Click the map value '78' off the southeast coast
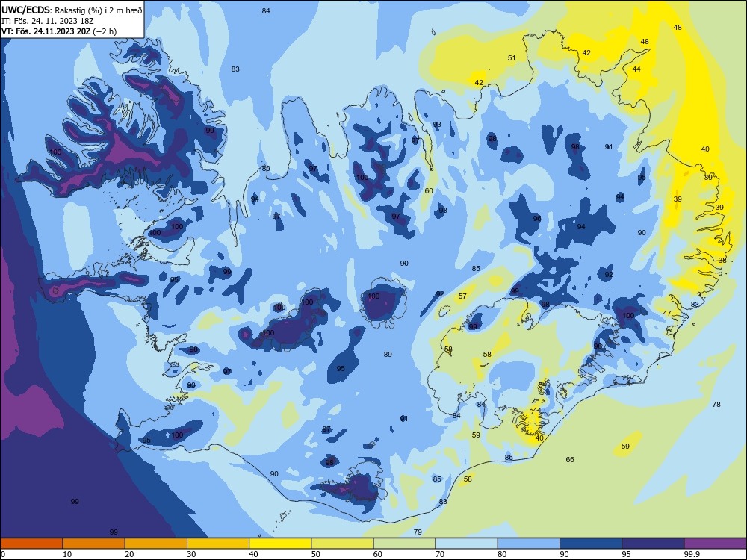This screenshot has width=747, height=560. pos(716,405)
